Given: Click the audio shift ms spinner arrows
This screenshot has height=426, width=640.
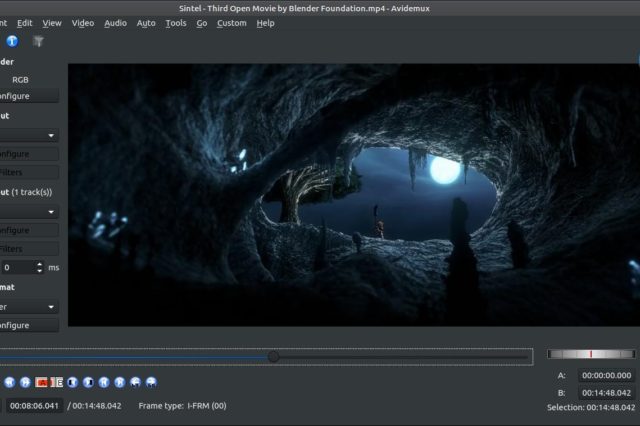Looking at the screenshot, I should 40,267.
